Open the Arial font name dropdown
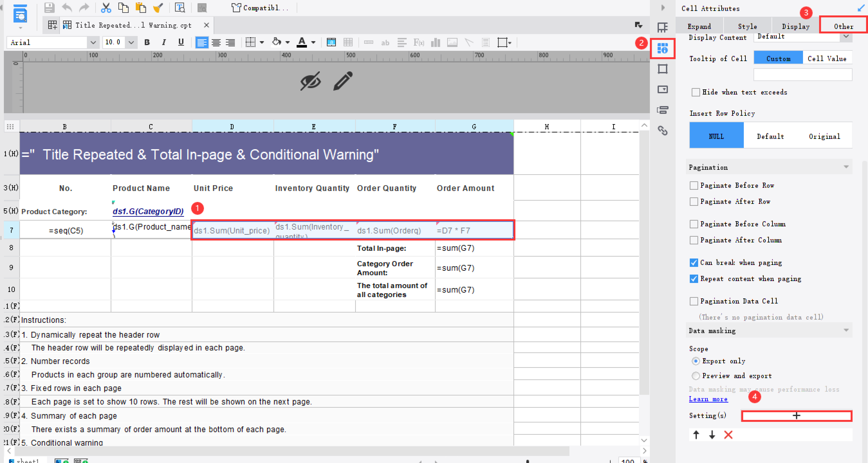868x463 pixels. click(93, 42)
